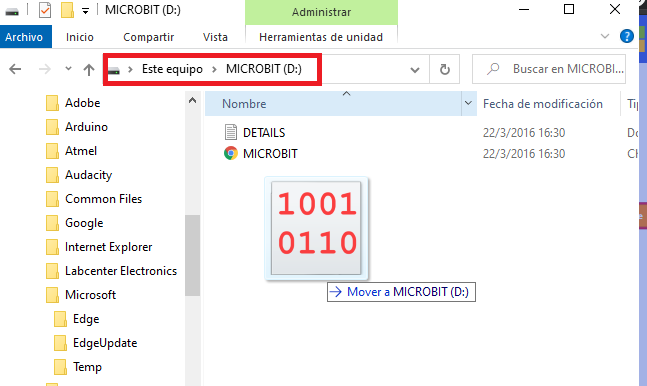
Task: Click the EdgeUpdate folder icon
Action: pos(60,342)
